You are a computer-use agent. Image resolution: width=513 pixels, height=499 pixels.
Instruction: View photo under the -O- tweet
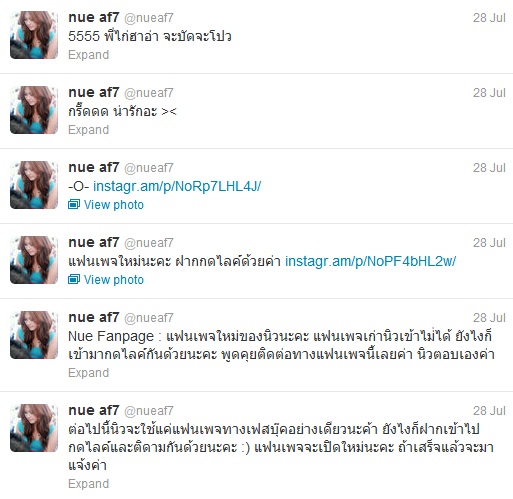pyautogui.click(x=114, y=205)
